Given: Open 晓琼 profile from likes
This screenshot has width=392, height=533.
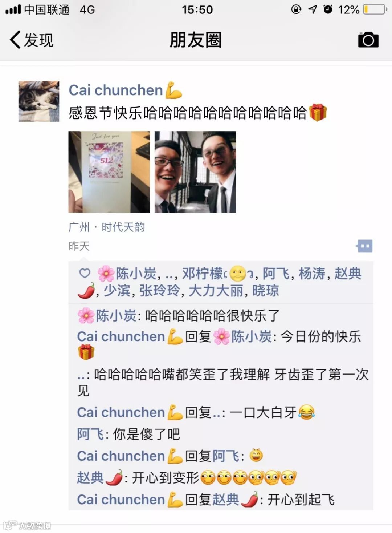Looking at the screenshot, I should point(266,291).
